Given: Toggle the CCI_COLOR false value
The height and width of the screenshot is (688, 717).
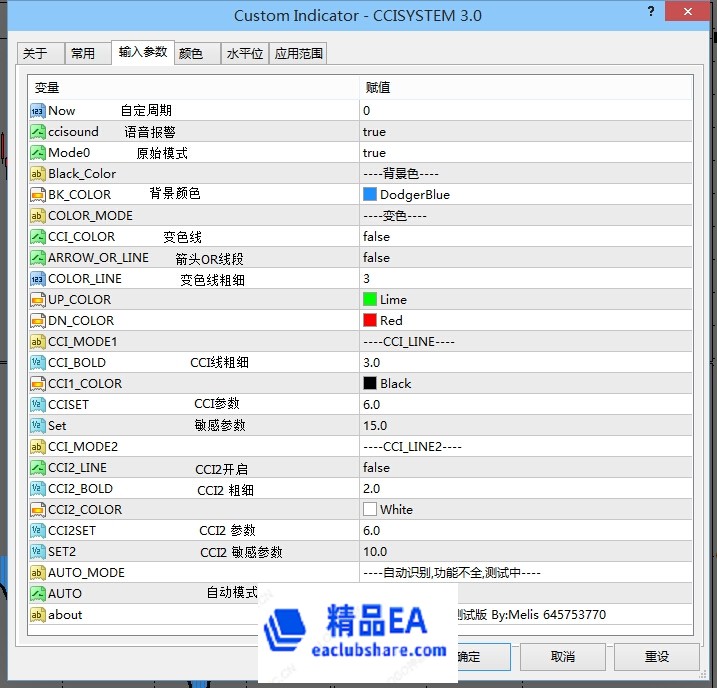Looking at the screenshot, I should [x=376, y=237].
